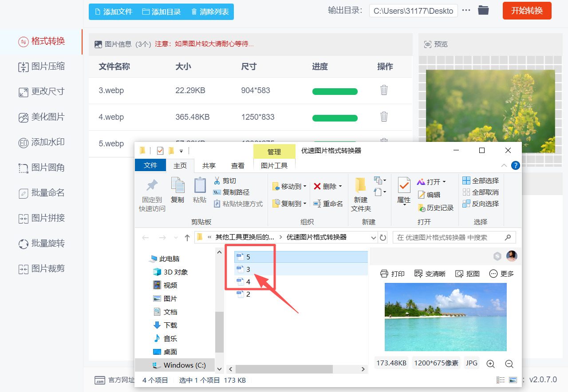The image size is (568, 392).
Task: Click Edit (编辑) in the Open group
Action: 429,195
